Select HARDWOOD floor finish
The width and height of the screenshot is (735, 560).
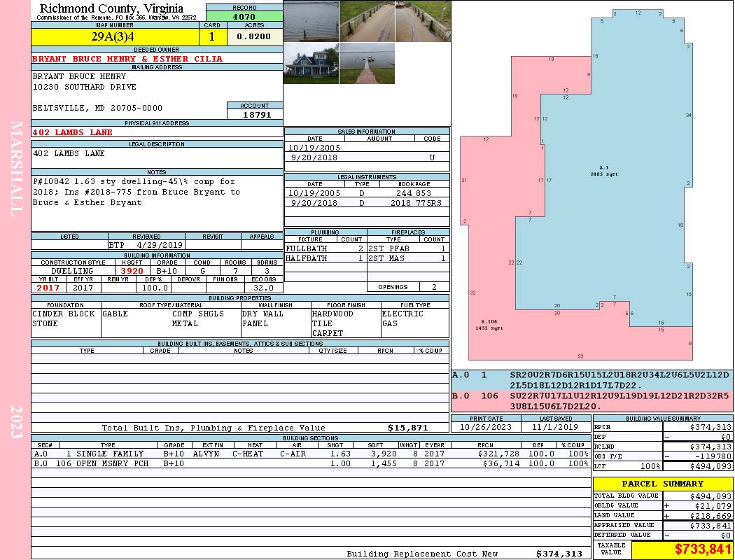tap(332, 314)
